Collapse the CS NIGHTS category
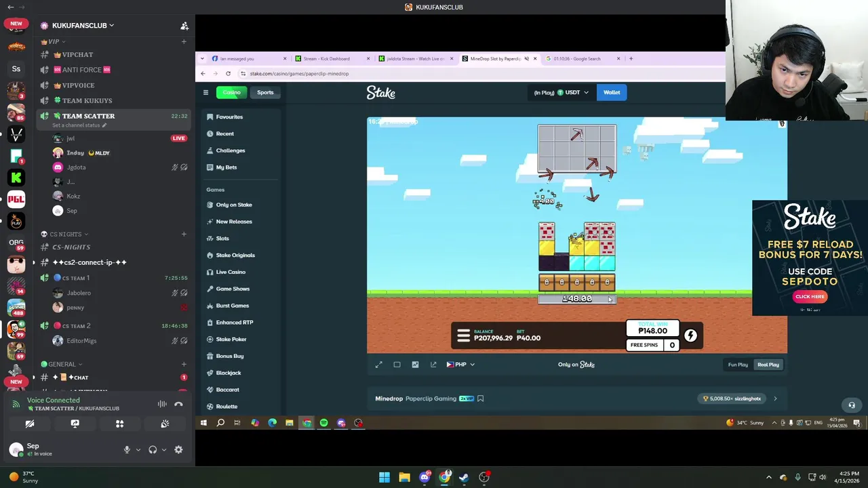This screenshot has height=488, width=868. click(65, 234)
